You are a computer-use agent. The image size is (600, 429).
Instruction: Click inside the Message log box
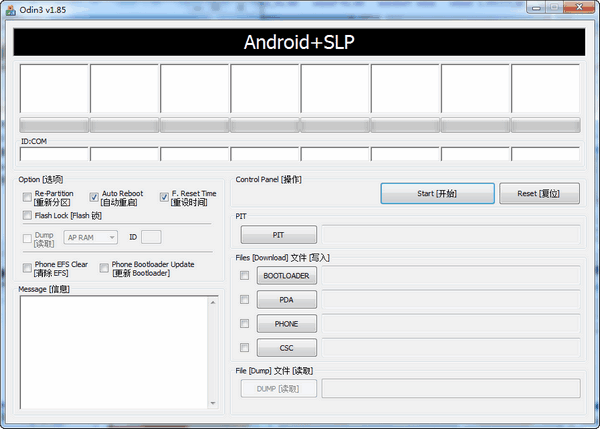[110, 350]
